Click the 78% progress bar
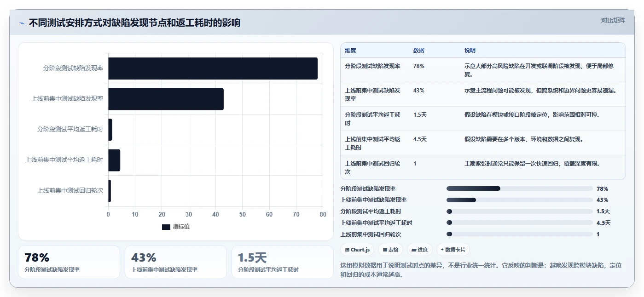The width and height of the screenshot is (644, 297). click(520, 188)
